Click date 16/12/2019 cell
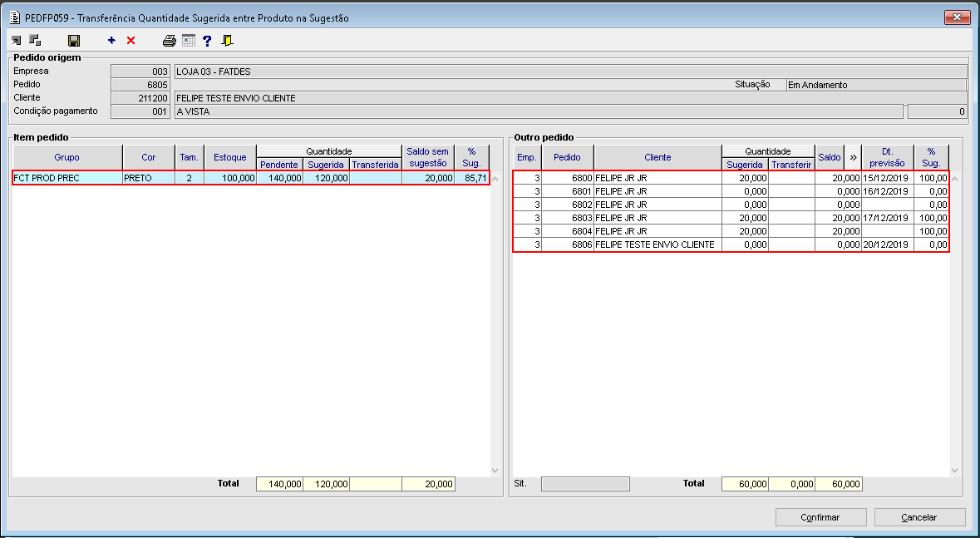This screenshot has height=538, width=980. click(x=888, y=190)
